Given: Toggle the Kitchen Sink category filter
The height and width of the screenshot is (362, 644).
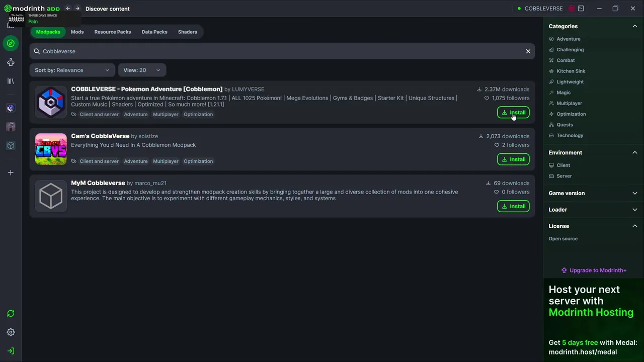Looking at the screenshot, I should 571,71.
